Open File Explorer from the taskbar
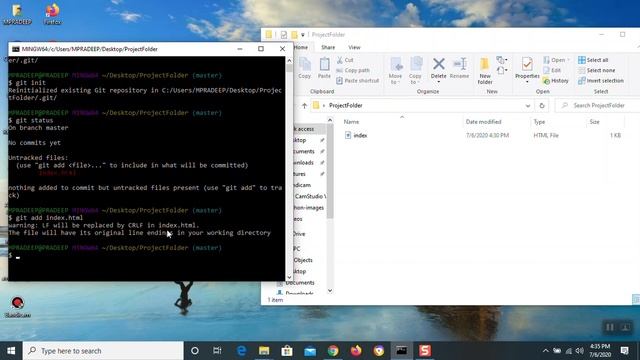Screen dimensions: 640x360 [264, 351]
